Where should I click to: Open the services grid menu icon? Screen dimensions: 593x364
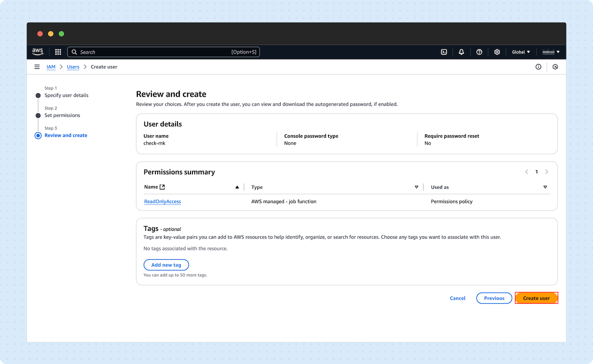(x=58, y=52)
